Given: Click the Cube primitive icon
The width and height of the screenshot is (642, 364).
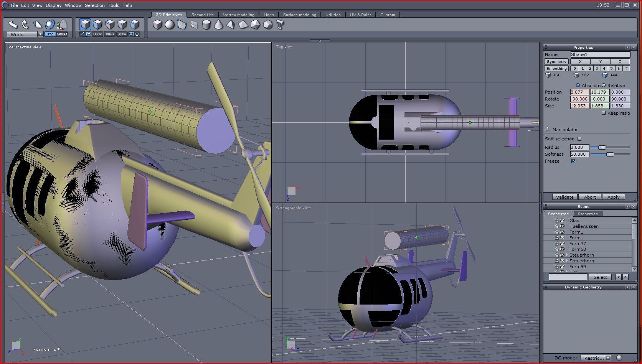Looking at the screenshot, I should click(157, 25).
